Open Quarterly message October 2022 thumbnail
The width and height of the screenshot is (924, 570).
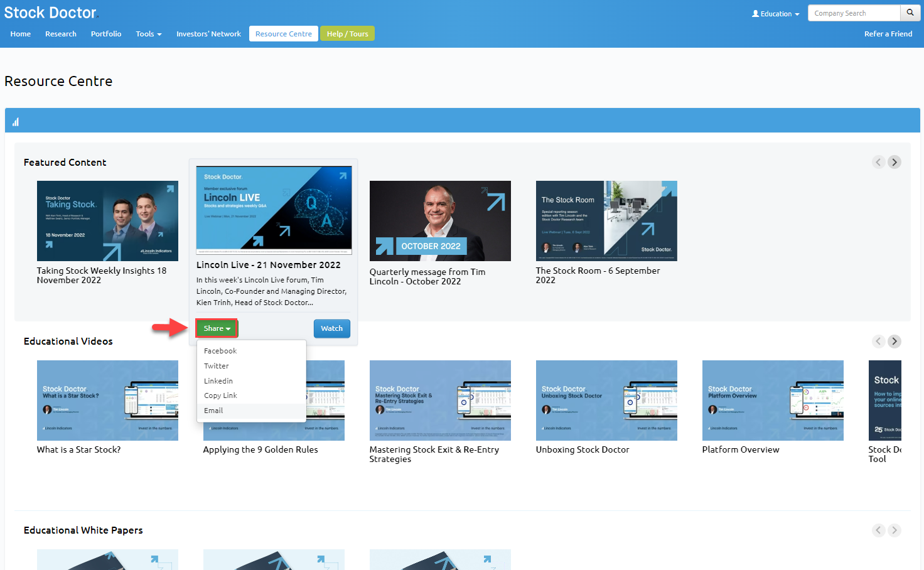click(440, 221)
